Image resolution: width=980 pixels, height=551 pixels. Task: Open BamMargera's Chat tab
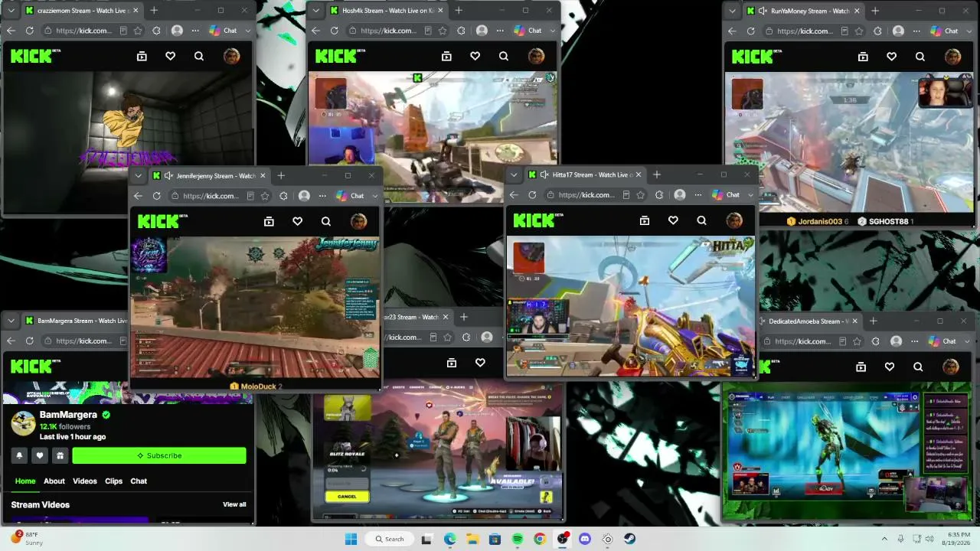(x=139, y=481)
